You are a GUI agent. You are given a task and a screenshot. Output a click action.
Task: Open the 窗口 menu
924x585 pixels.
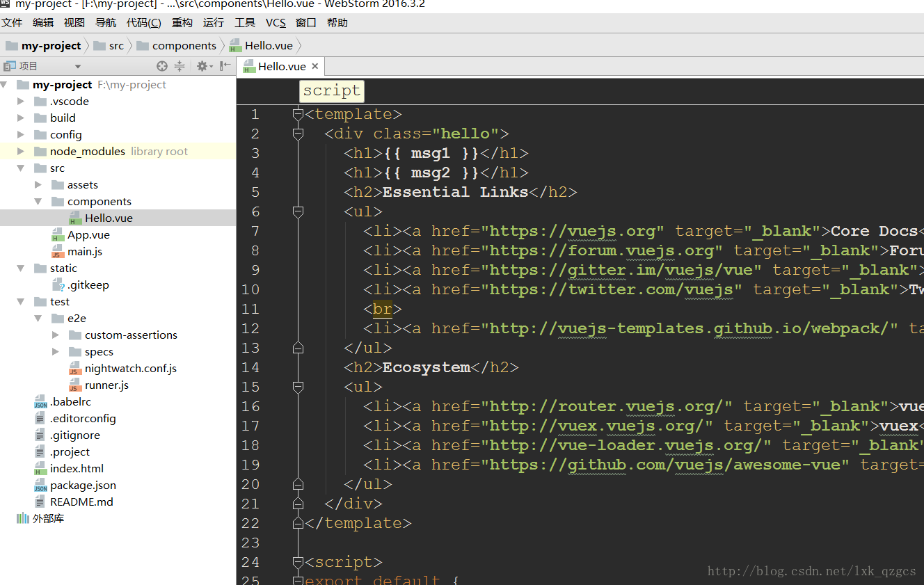[x=306, y=23]
